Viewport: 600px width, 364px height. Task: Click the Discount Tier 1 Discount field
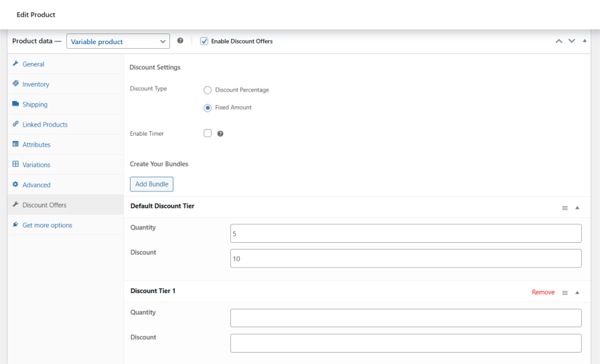click(x=406, y=343)
